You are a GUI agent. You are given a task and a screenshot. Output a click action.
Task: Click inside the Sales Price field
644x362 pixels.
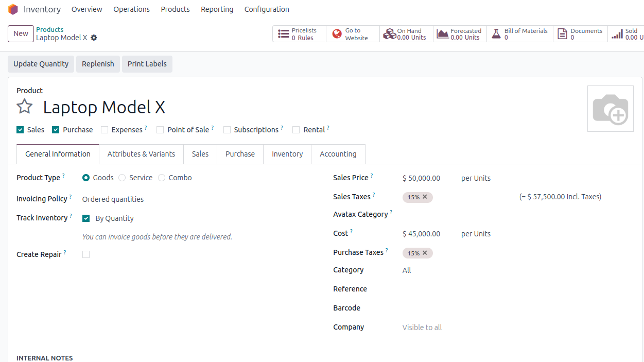pyautogui.click(x=422, y=178)
